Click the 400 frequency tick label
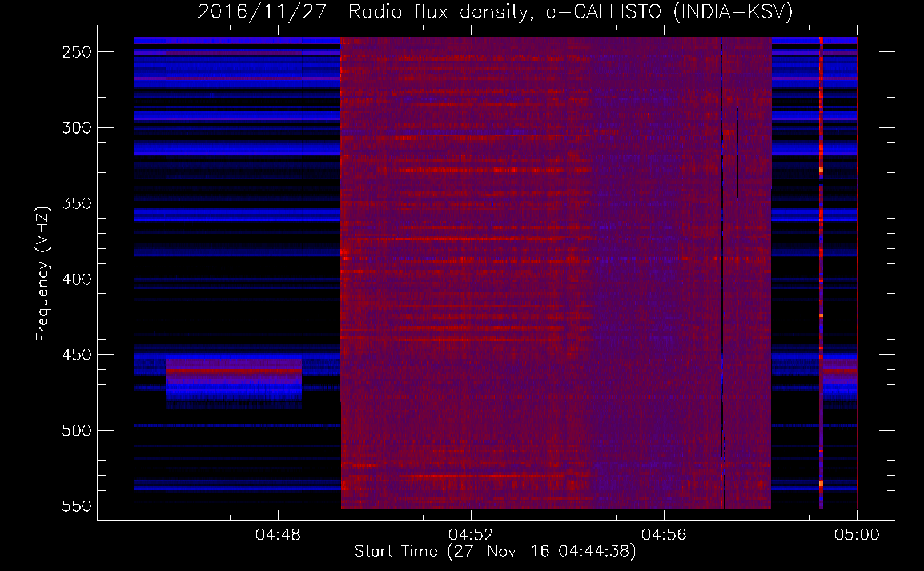The height and width of the screenshot is (571, 924). [x=77, y=279]
